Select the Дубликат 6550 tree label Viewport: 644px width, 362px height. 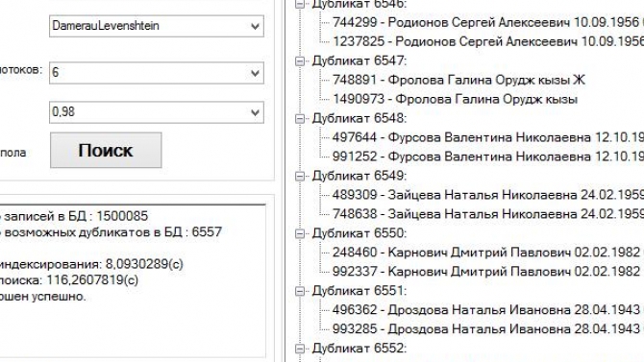coord(359,233)
